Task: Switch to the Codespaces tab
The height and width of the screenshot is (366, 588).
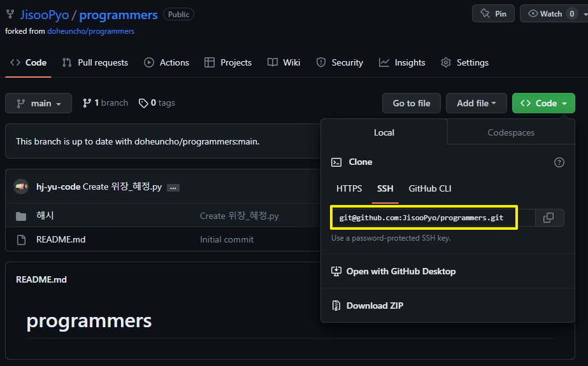Action: (511, 132)
